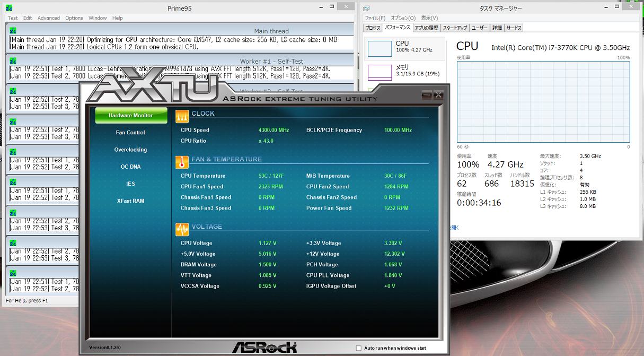Image resolution: width=644 pixels, height=356 pixels.
Task: Click the VOLTAGE section waveform icon
Action: point(182,229)
